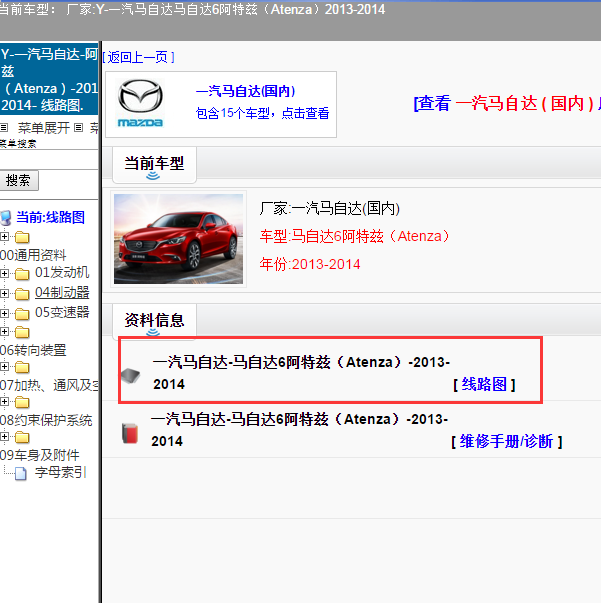Open 字母索引 in the tree

click(61, 472)
